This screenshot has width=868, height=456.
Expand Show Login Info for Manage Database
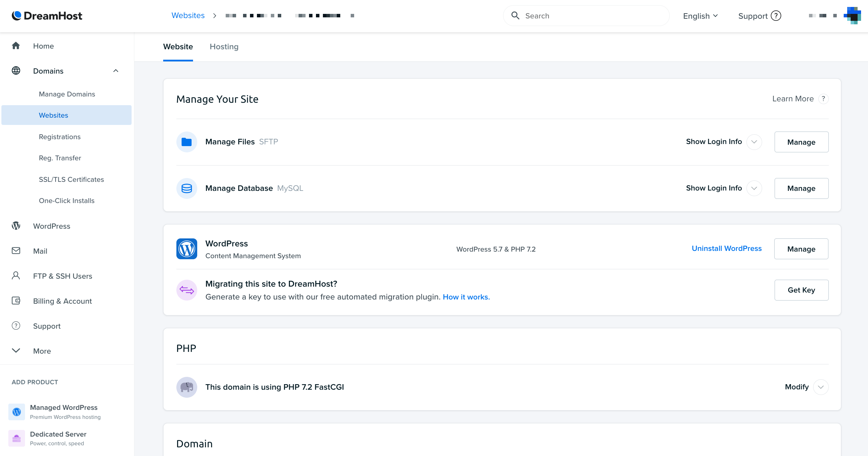click(754, 188)
